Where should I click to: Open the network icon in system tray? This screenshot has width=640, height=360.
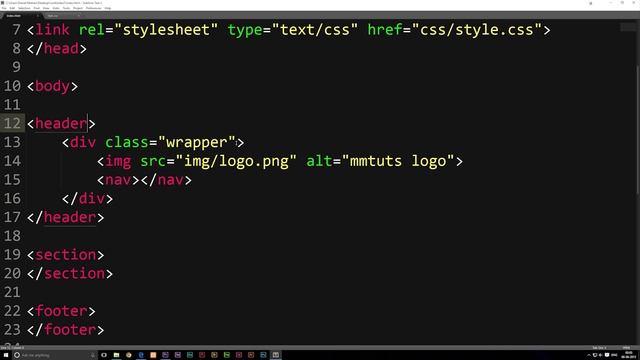[595, 355]
